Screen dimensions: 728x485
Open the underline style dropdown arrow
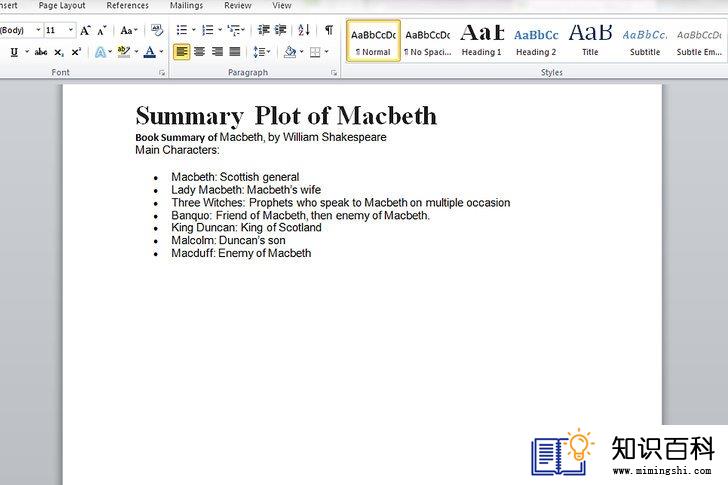pos(27,52)
